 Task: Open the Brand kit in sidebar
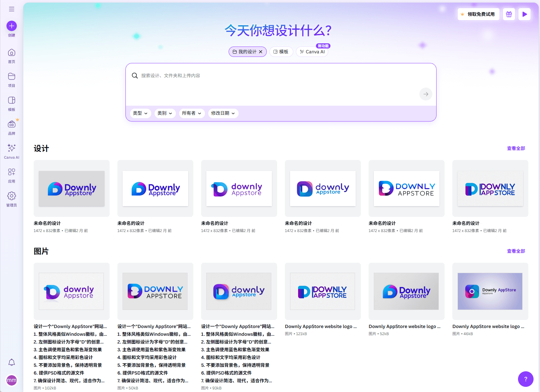[12, 127]
